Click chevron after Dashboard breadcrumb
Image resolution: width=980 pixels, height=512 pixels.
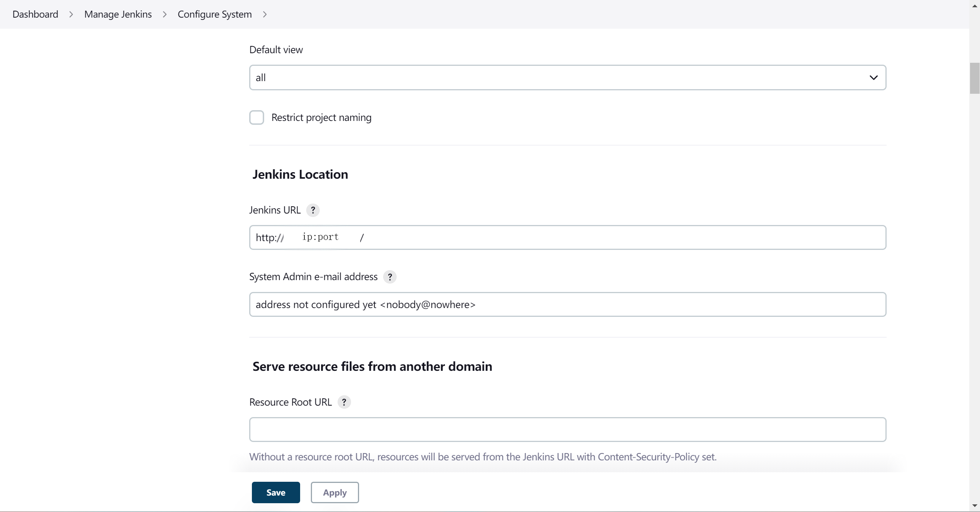click(x=71, y=14)
